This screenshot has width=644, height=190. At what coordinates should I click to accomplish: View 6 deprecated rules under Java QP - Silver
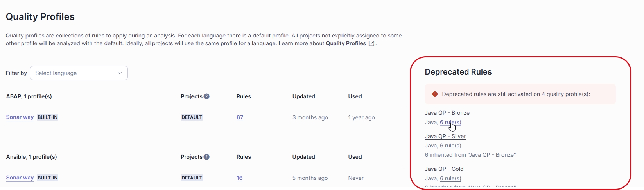click(x=450, y=146)
